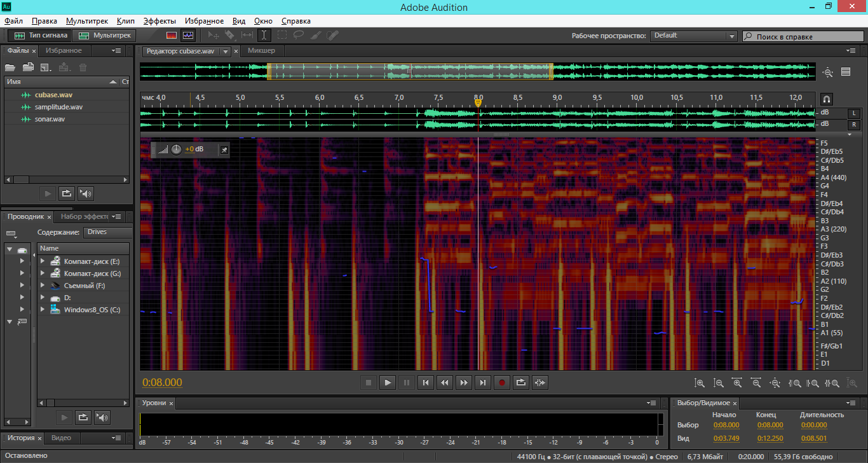Expand Windows8_OS (C:) drive
Viewport: 868px width, 463px height.
pyautogui.click(x=43, y=310)
